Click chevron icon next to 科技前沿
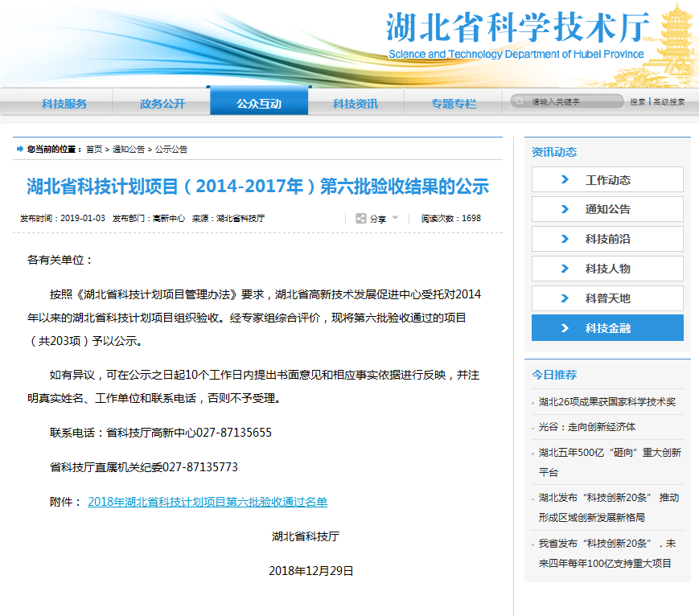 pyautogui.click(x=565, y=239)
